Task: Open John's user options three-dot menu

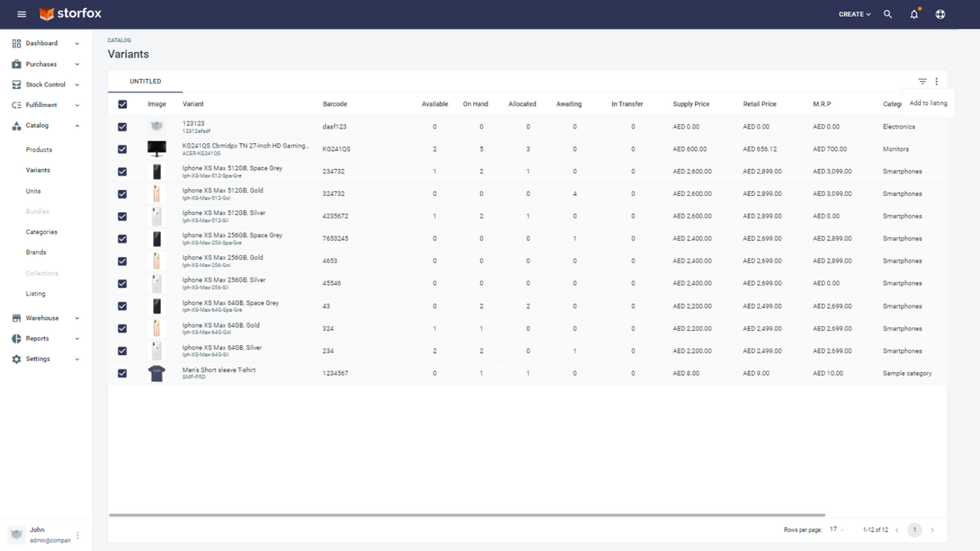Action: pyautogui.click(x=77, y=535)
